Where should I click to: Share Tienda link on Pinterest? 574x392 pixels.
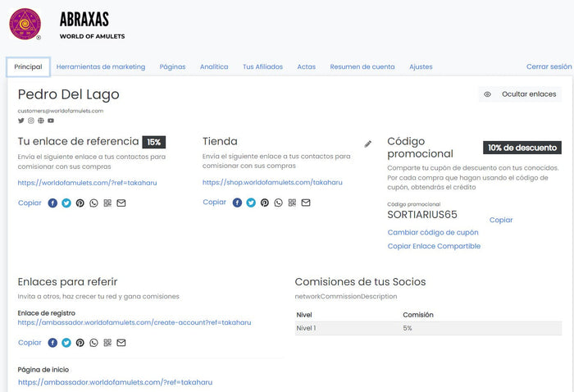coord(265,203)
